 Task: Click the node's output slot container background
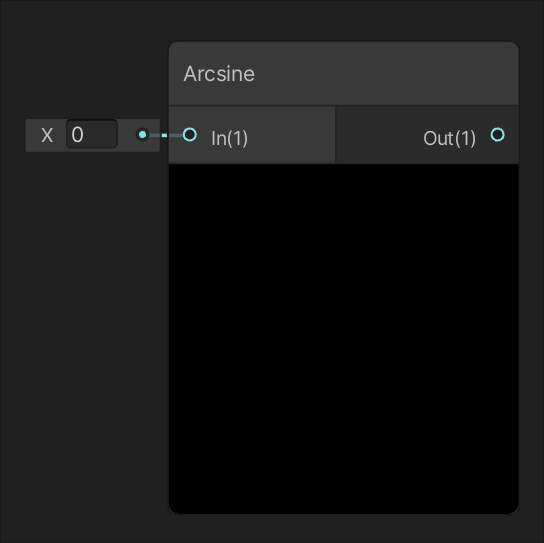point(382,135)
